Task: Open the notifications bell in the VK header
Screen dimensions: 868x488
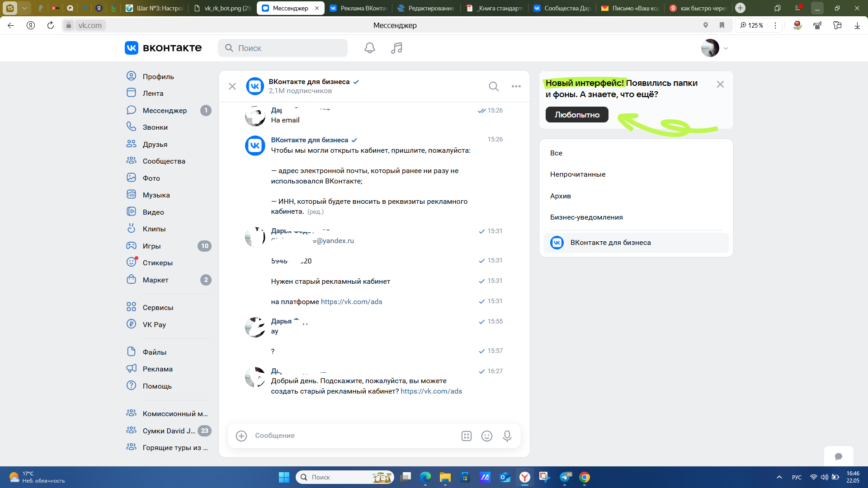Action: coord(370,48)
